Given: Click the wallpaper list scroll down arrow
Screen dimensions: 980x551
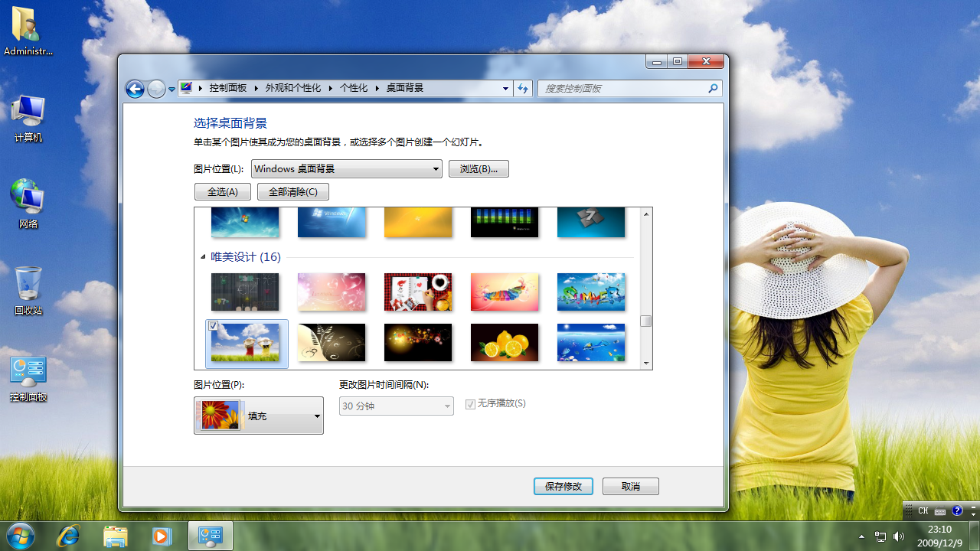Looking at the screenshot, I should (x=646, y=363).
